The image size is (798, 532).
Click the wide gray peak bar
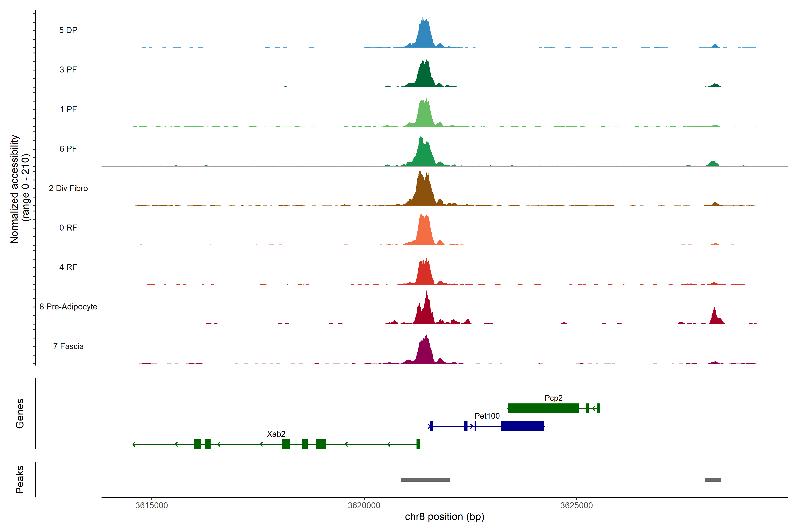(425, 480)
